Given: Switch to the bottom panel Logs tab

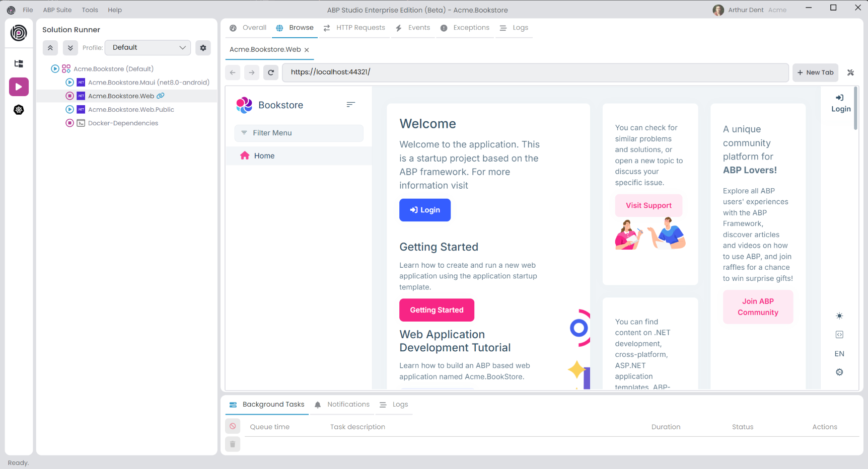Looking at the screenshot, I should pos(394,405).
